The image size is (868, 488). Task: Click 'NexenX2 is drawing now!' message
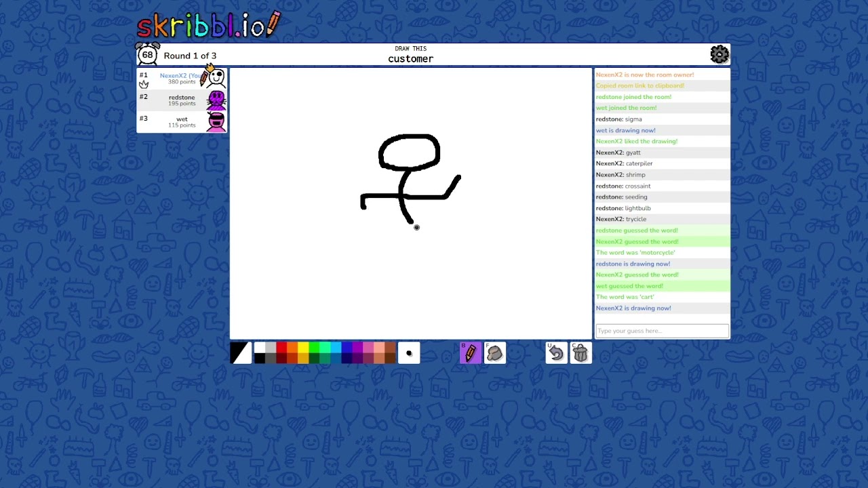[x=633, y=308]
